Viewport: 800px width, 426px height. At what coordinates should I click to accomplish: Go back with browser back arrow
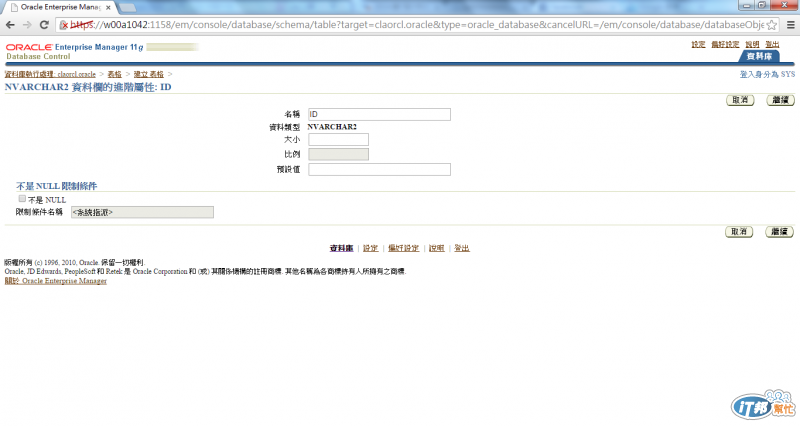point(10,24)
